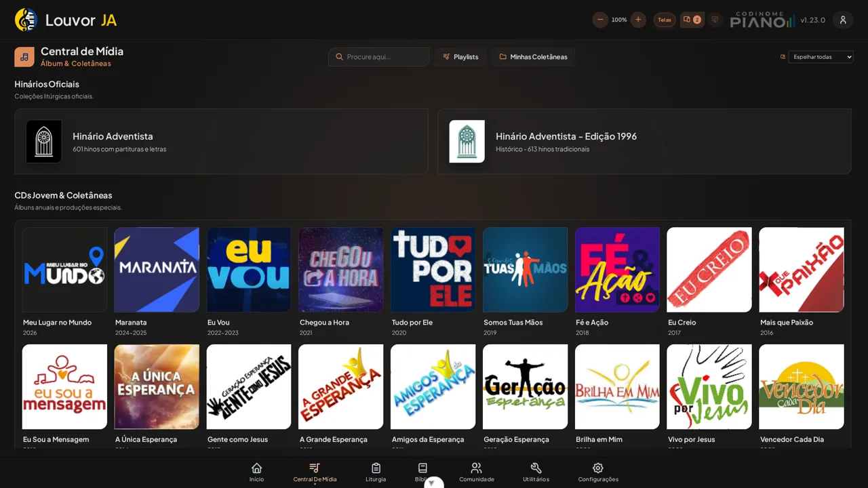This screenshot has height=488, width=868.
Task: Click the 'Eu Vou' album title text
Action: (218, 323)
